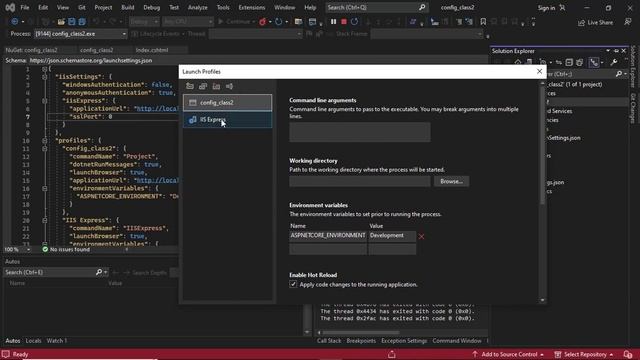This screenshot has height=360, width=640.
Task: Click Solution Explorer home icon
Action: [x=518, y=62]
